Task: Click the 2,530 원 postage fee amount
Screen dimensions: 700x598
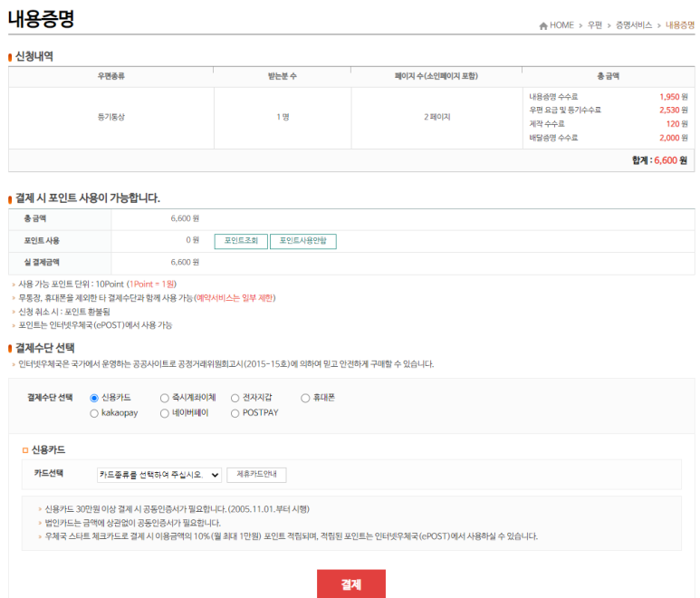Action: [674, 111]
